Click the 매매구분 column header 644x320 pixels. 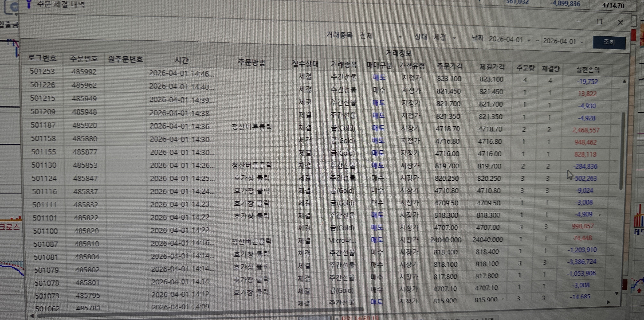pos(379,65)
